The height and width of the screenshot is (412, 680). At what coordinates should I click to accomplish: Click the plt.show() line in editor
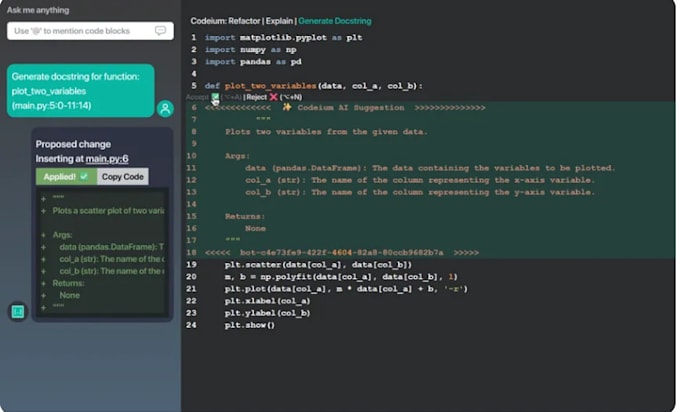[249, 325]
